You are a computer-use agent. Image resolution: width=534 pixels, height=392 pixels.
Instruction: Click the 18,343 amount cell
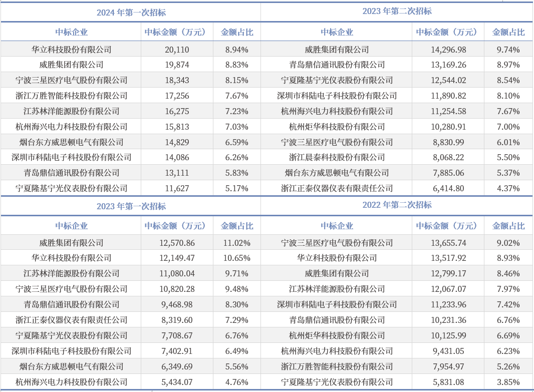[x=177, y=80]
